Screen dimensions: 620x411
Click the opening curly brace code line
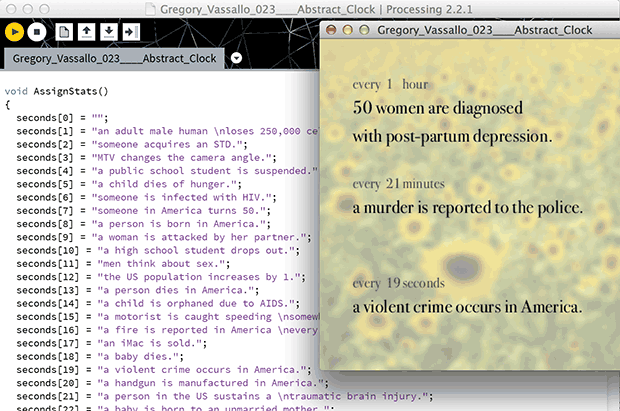coord(7,105)
